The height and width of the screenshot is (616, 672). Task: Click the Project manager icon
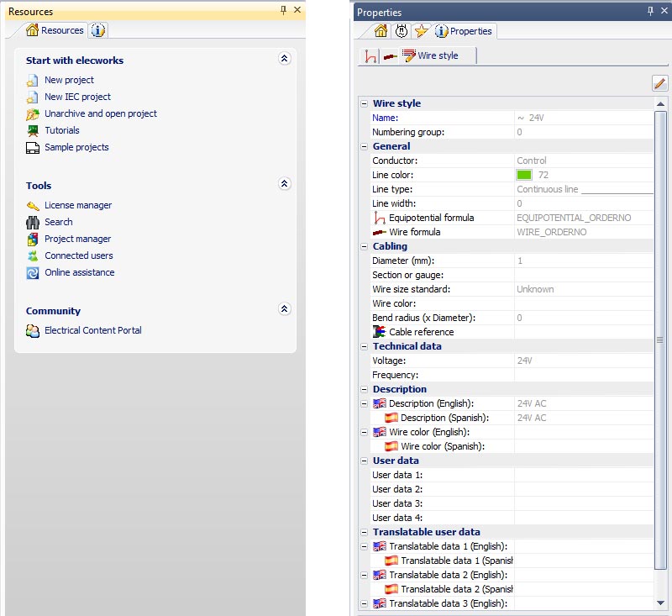pyautogui.click(x=33, y=240)
